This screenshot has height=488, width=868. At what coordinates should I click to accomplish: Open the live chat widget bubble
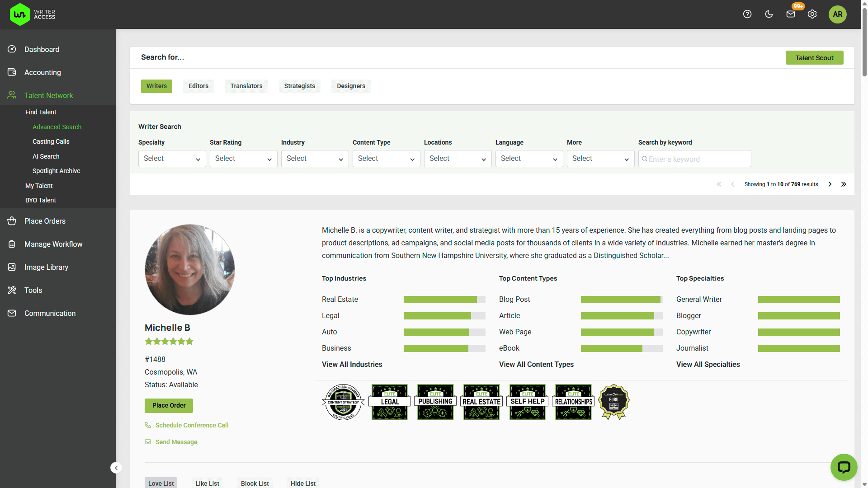click(844, 467)
